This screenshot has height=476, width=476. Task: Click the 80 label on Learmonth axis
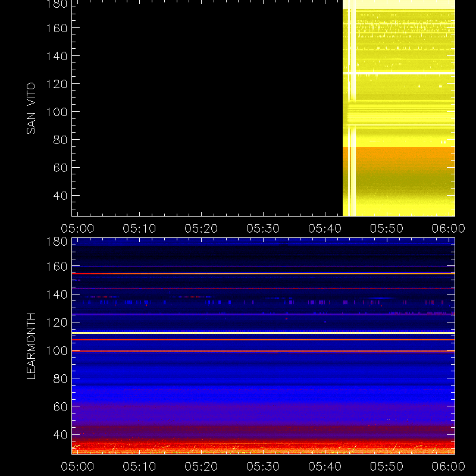[60, 378]
